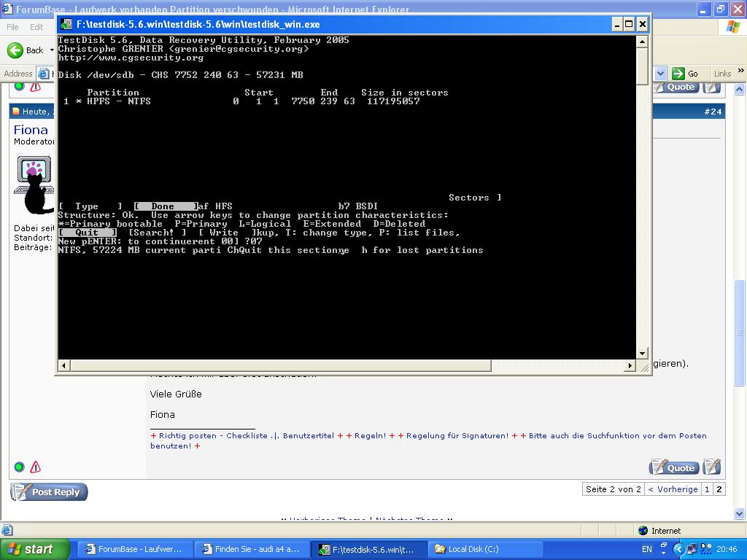This screenshot has width=747, height=560.
Task: Click the system clock 20:46
Action: [x=727, y=549]
